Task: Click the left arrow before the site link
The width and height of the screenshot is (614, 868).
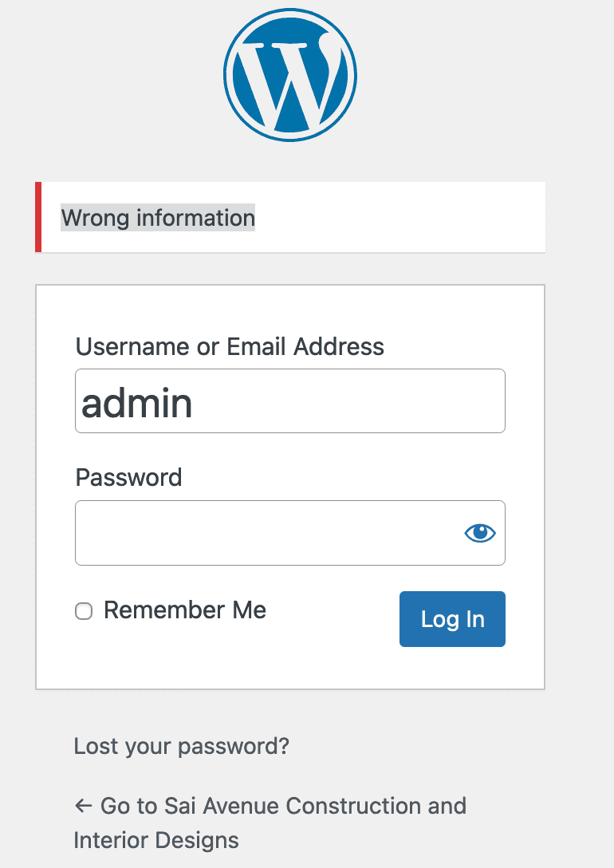Action: pos(83,806)
